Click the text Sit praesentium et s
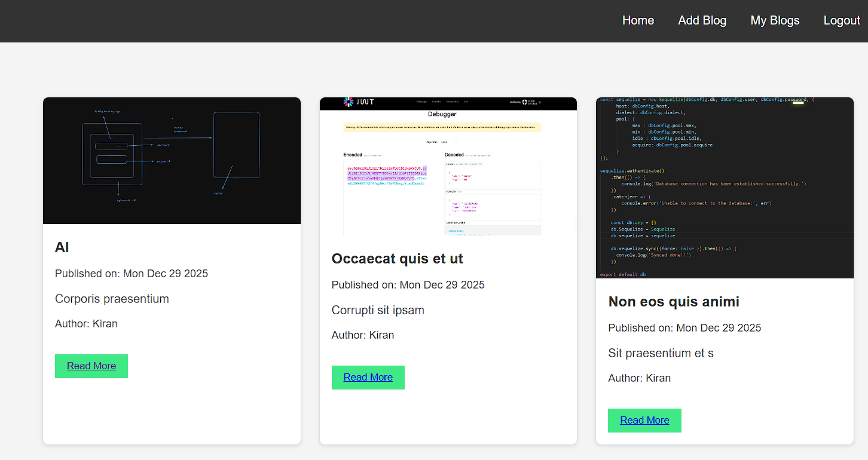This screenshot has width=868, height=460. pyautogui.click(x=661, y=353)
